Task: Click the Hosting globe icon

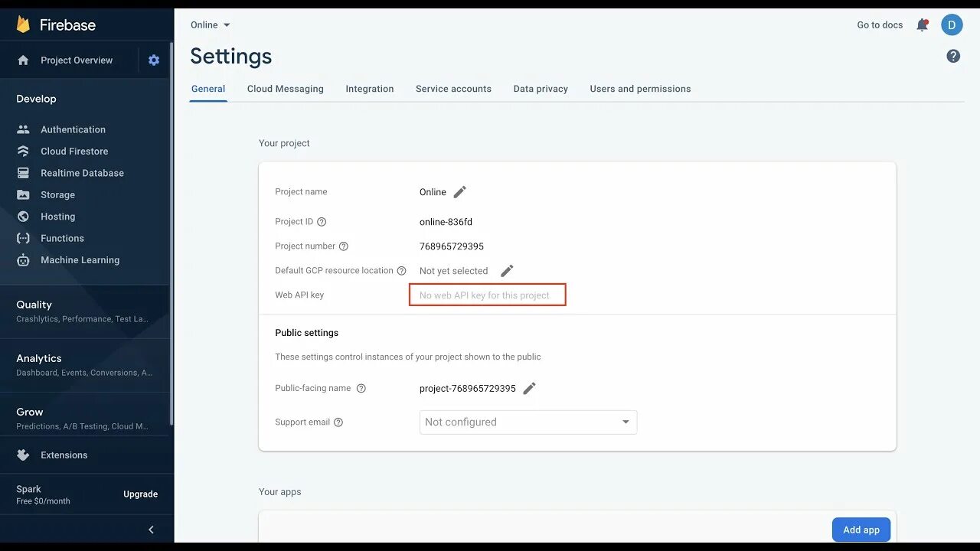Action: [23, 217]
